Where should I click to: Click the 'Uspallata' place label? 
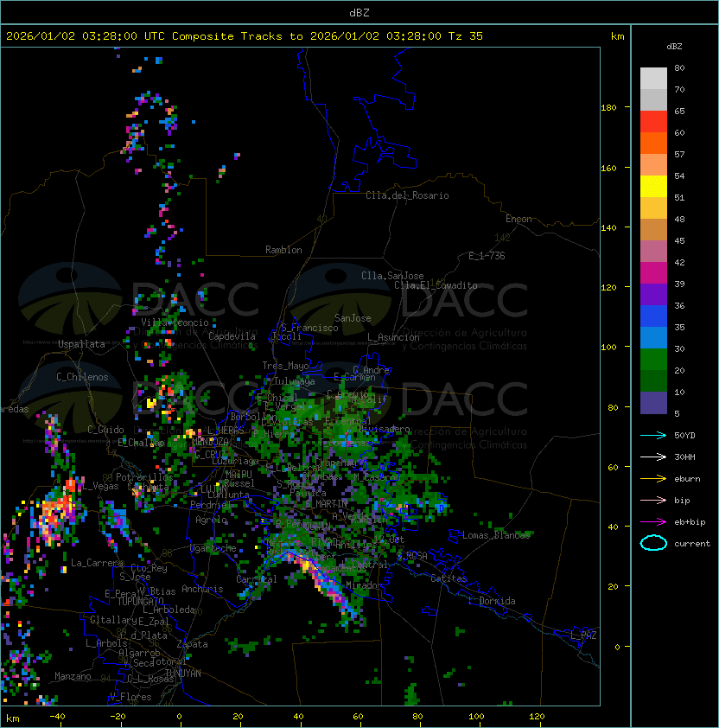click(81, 344)
